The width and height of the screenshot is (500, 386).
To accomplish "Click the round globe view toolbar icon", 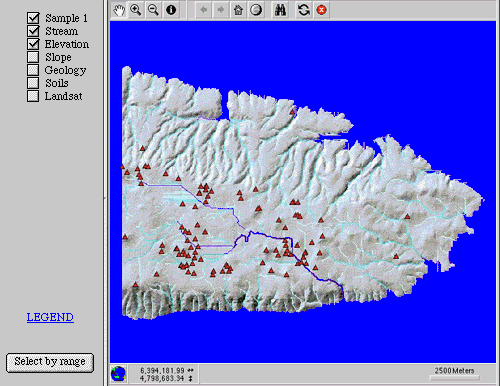I will click(x=256, y=10).
